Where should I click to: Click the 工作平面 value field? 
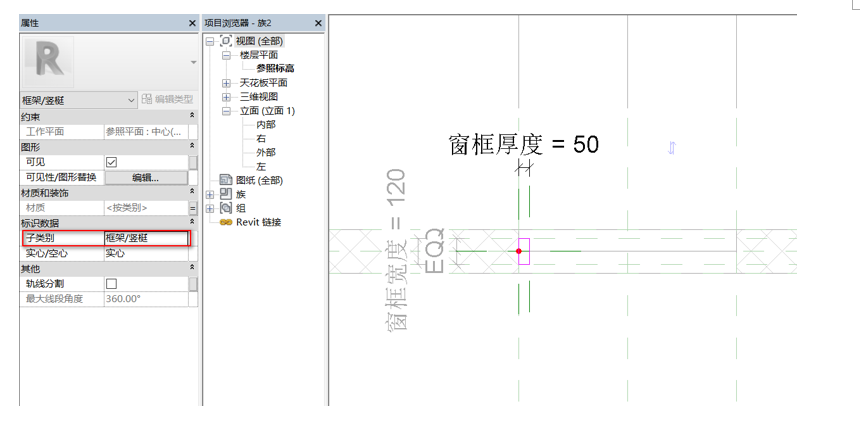tap(146, 132)
